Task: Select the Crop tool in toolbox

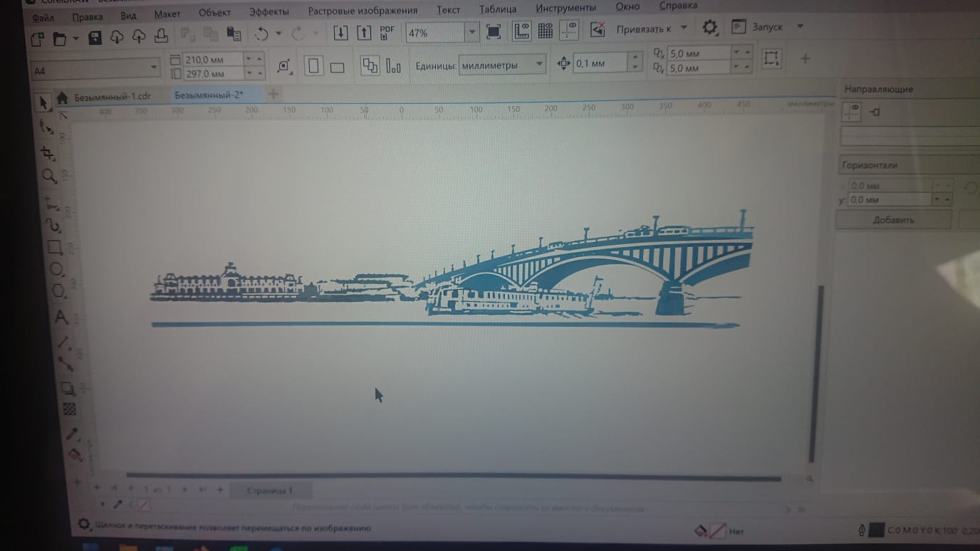Action: click(48, 153)
